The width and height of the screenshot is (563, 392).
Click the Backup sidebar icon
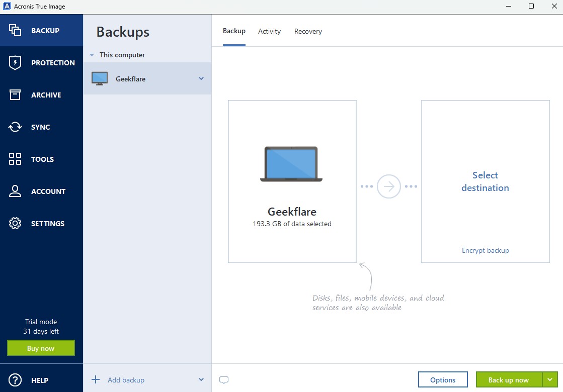(x=15, y=30)
